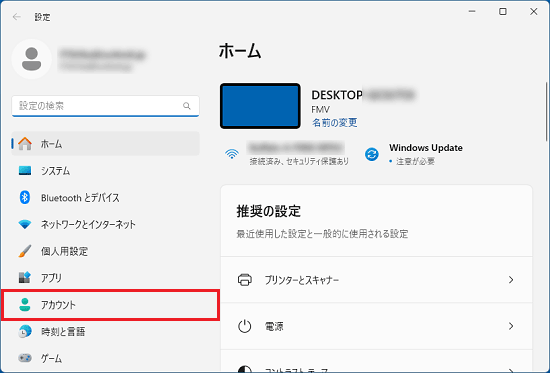Image resolution: width=550 pixels, height=373 pixels.
Task: Click the green アカウント person icon
Action: pyautogui.click(x=25, y=305)
